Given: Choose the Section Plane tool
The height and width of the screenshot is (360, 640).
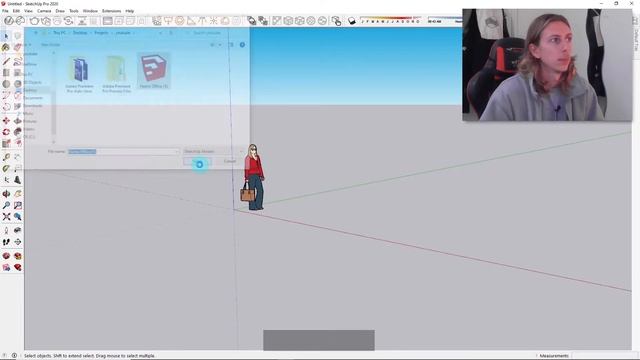Looking at the screenshot, I should (18, 242).
